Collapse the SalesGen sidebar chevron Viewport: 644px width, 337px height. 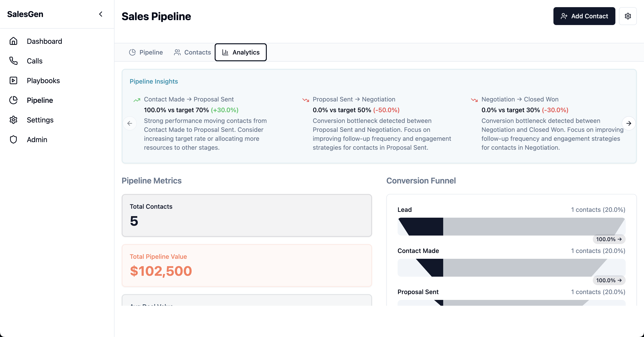[101, 14]
